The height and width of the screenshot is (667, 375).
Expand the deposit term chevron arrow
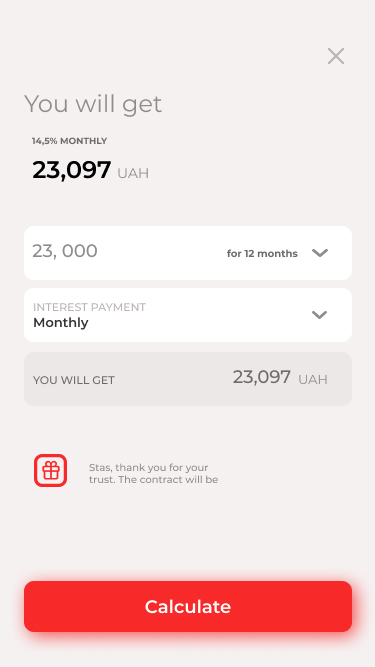(x=320, y=253)
